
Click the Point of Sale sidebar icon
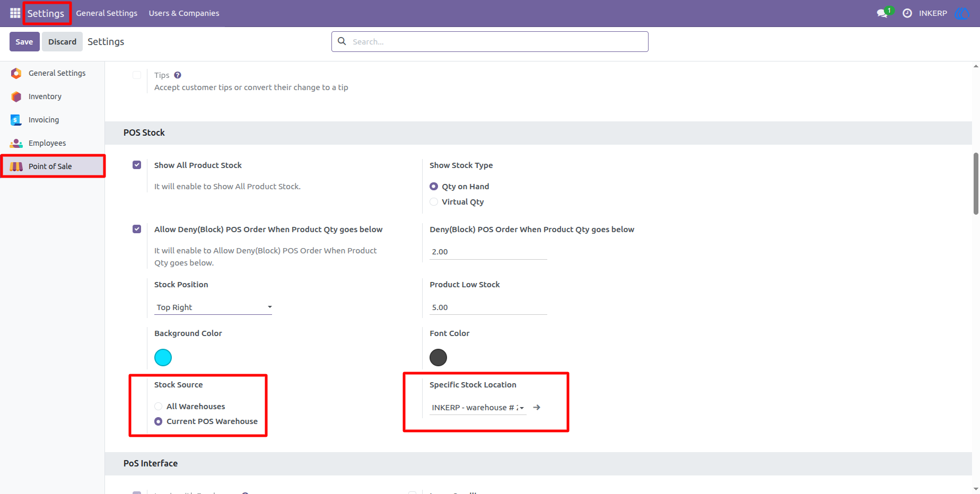pos(16,166)
